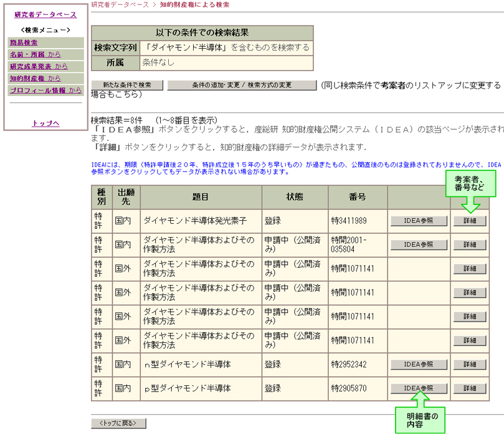
Task: Open 研究成果発表 から search link
Action: 39,66
